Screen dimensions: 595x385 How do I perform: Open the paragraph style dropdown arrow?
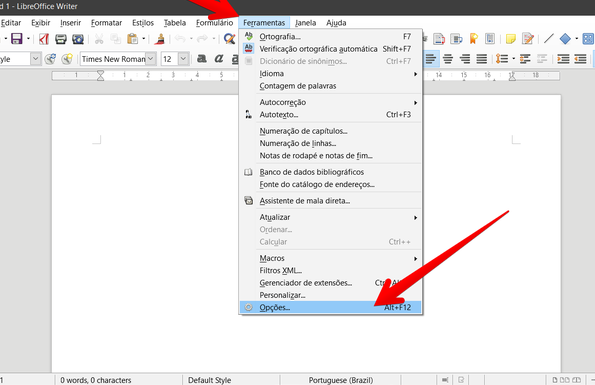pyautogui.click(x=35, y=59)
